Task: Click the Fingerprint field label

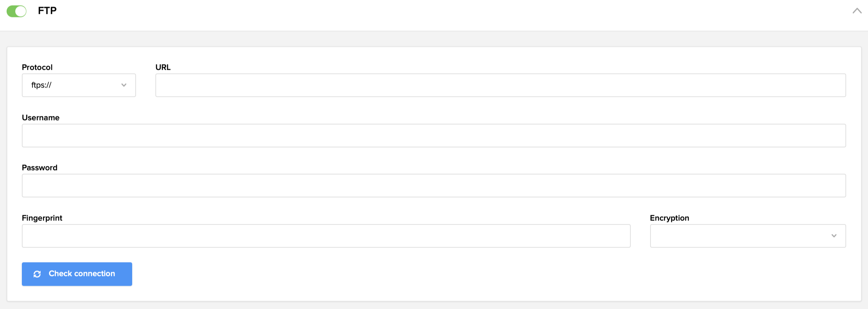Action: (x=42, y=218)
